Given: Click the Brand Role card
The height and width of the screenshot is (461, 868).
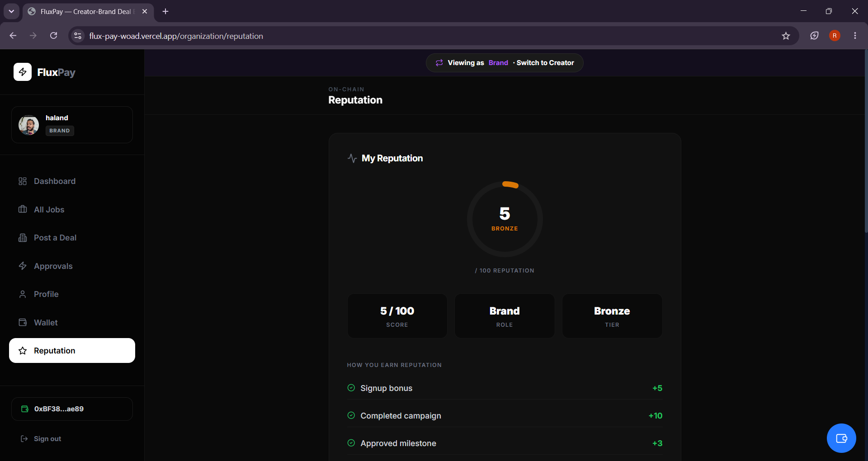Looking at the screenshot, I should pyautogui.click(x=505, y=316).
